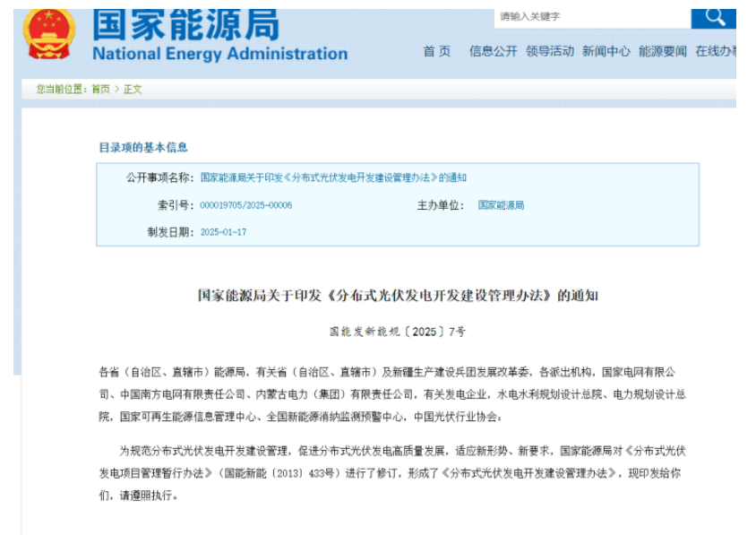756x535 pixels.
Task: Select the issue date 2025-01-17
Action: (223, 232)
